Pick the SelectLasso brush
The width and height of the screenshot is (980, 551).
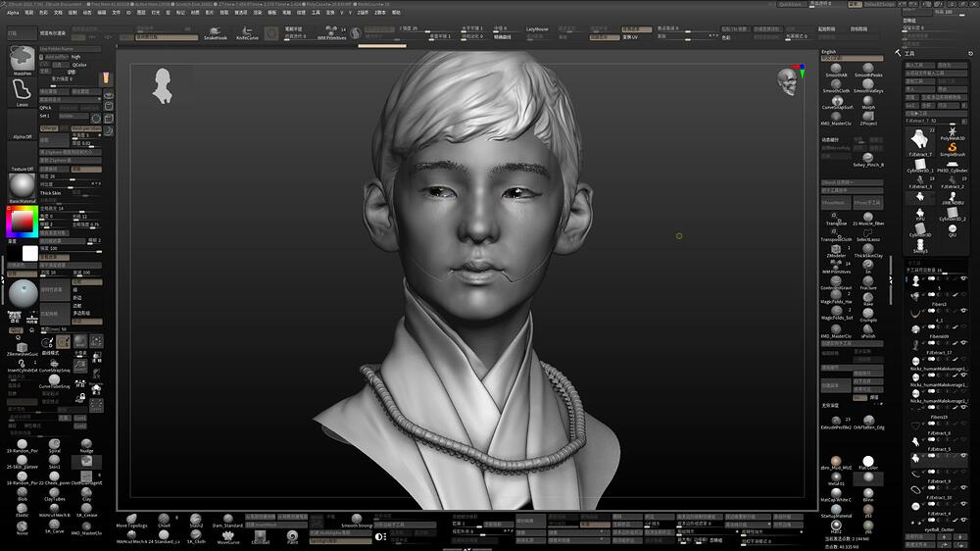(x=868, y=234)
